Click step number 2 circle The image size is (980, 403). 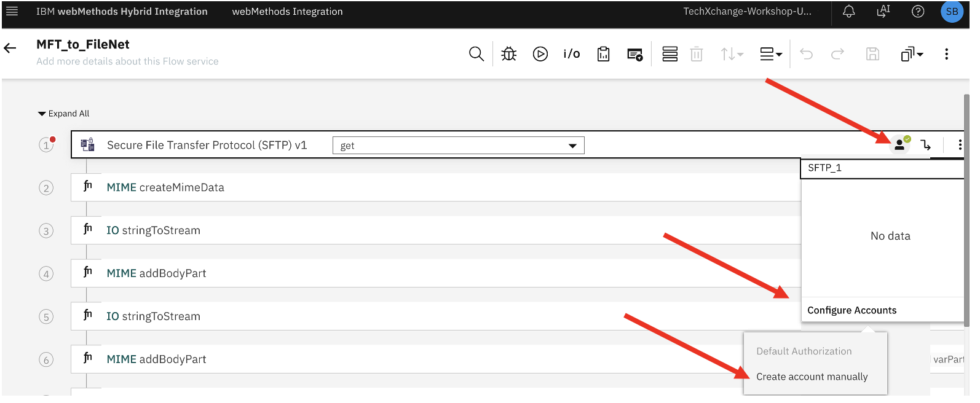pos(46,188)
